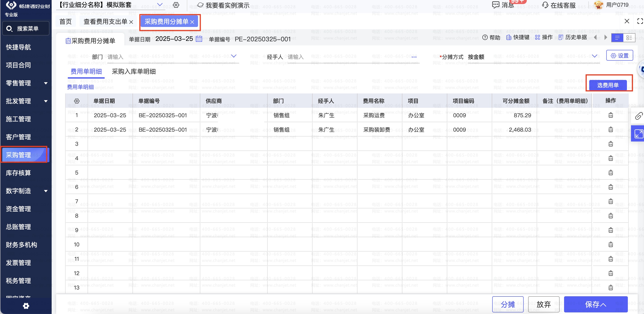Click 可分摊金额 cell 875.29
The width and height of the screenshot is (644, 314).
click(x=514, y=115)
